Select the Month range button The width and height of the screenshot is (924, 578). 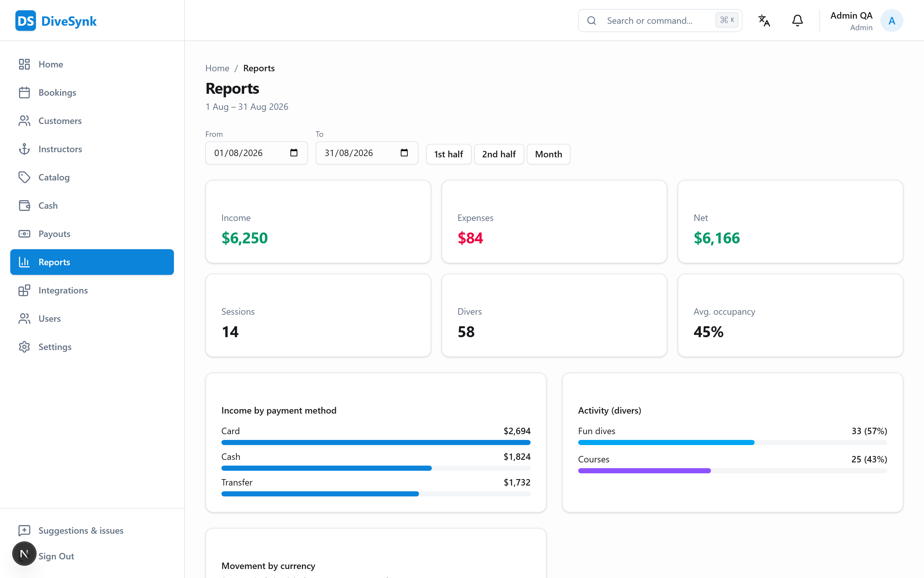click(548, 154)
